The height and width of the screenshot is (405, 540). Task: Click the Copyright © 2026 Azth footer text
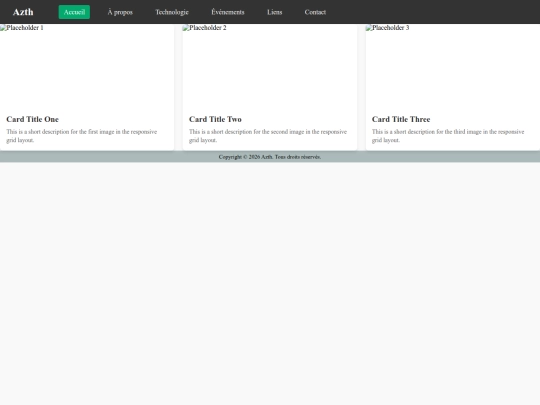[x=270, y=157]
